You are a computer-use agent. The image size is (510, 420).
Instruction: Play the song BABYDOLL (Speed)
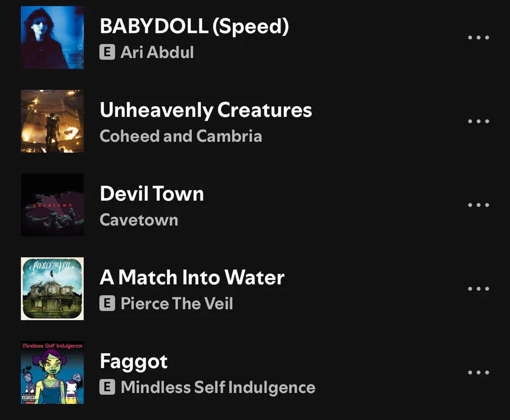pyautogui.click(x=194, y=26)
